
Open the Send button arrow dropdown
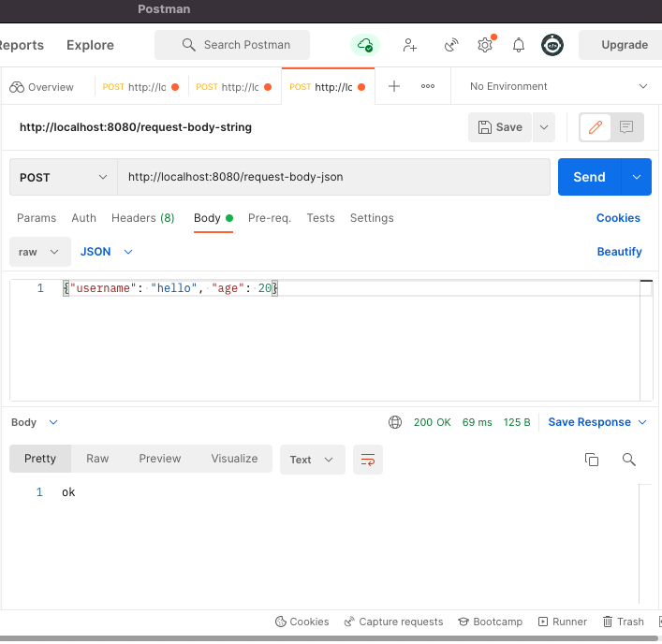[x=637, y=177]
